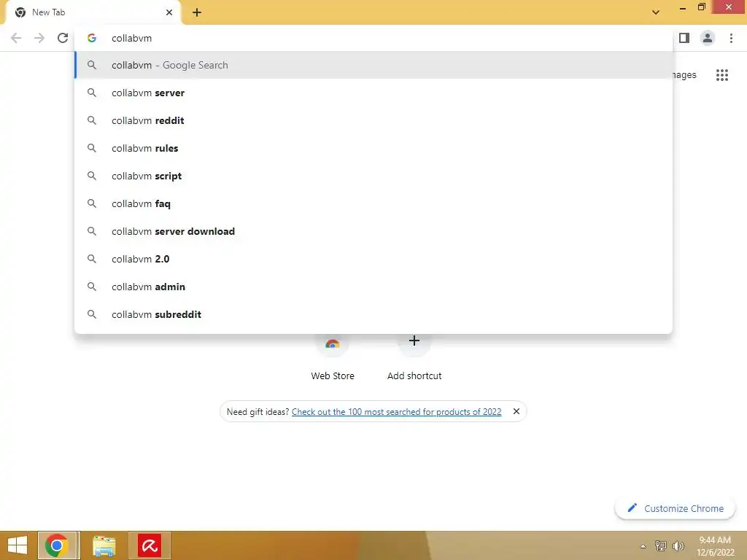Open Chrome three-dot menu
This screenshot has width=747, height=560.
click(731, 38)
